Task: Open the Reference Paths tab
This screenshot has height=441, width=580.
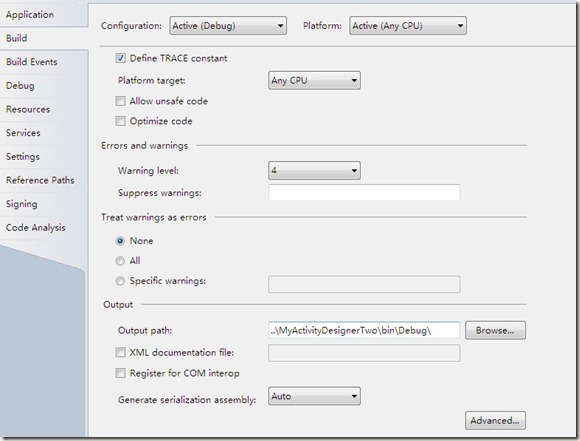Action: click(44, 180)
